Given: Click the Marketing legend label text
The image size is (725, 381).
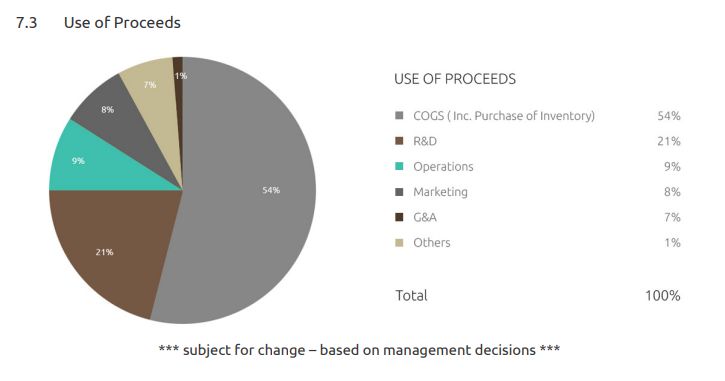Looking at the screenshot, I should pos(440,192).
